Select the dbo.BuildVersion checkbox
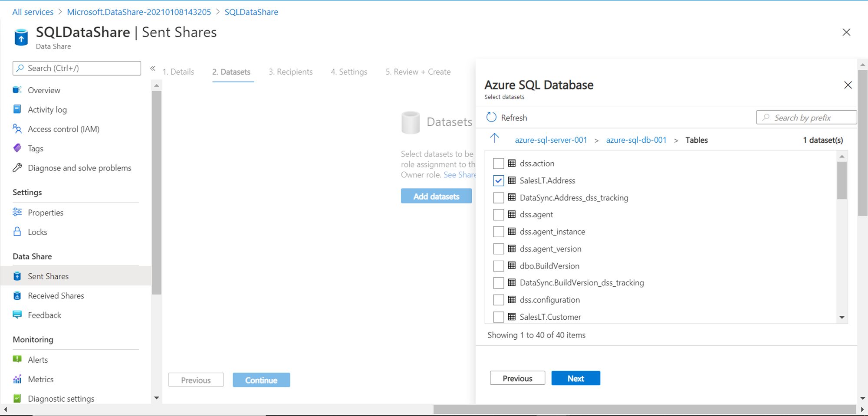This screenshot has width=868, height=416. tap(499, 266)
